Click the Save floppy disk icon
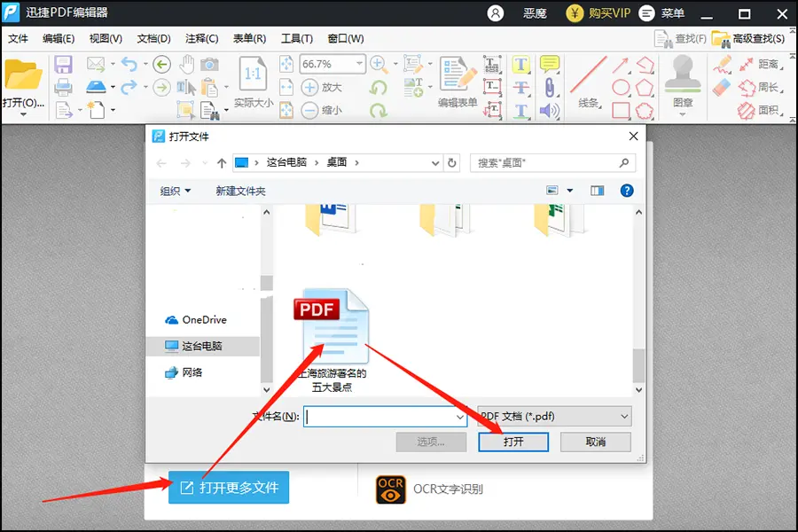798x532 pixels. 63,65
